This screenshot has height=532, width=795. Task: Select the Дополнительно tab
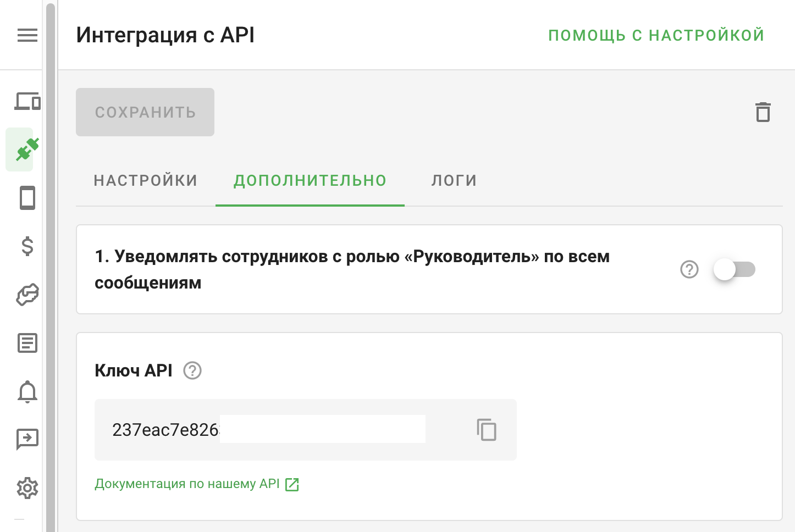pyautogui.click(x=310, y=181)
